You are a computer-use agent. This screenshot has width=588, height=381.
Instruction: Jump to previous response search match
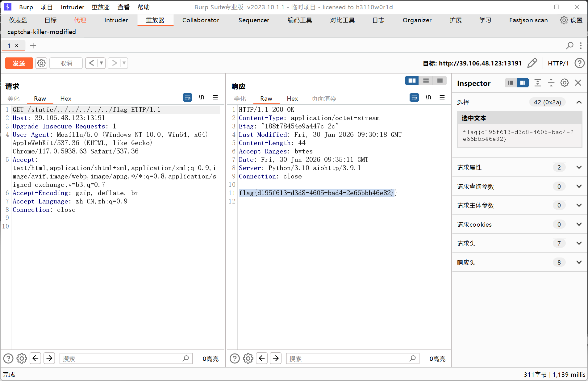(262, 358)
